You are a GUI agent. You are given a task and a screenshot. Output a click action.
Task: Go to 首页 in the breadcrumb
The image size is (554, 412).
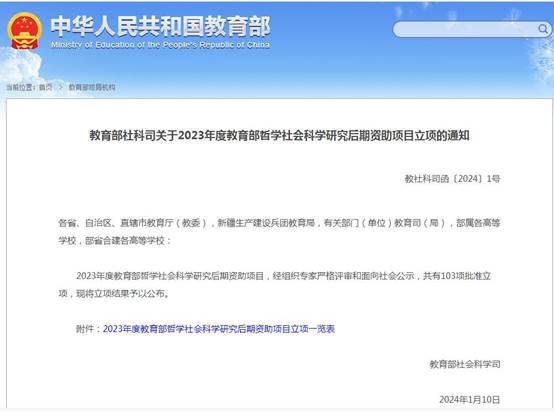[x=46, y=87]
